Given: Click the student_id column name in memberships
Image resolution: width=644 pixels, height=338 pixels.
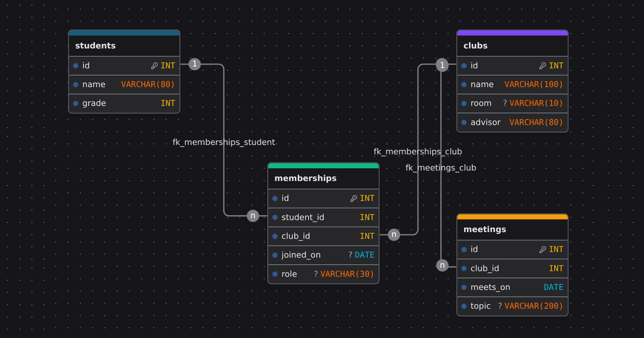Looking at the screenshot, I should tap(303, 217).
